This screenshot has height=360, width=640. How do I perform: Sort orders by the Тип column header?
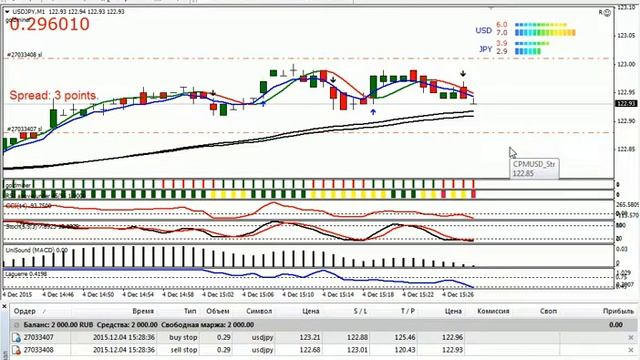pos(190,311)
